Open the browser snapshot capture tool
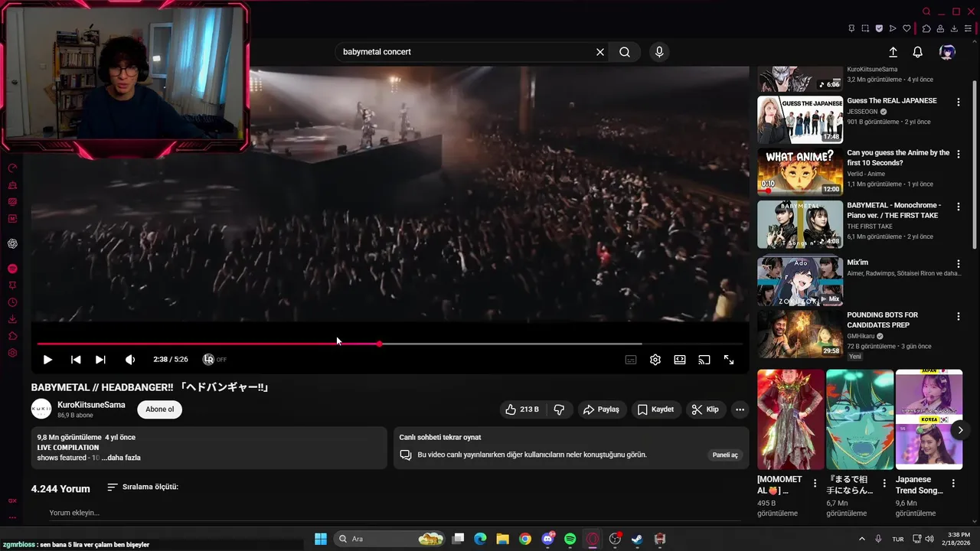Screen dimensions: 980x551 pos(865,29)
